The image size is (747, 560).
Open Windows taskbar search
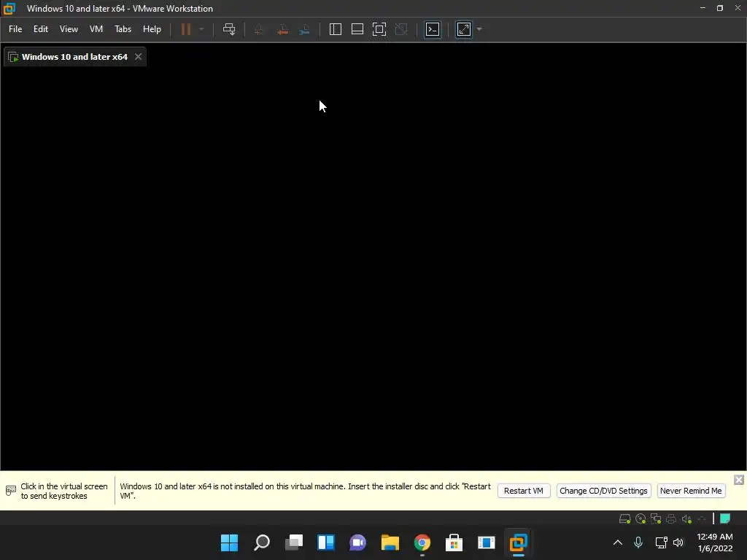[262, 542]
